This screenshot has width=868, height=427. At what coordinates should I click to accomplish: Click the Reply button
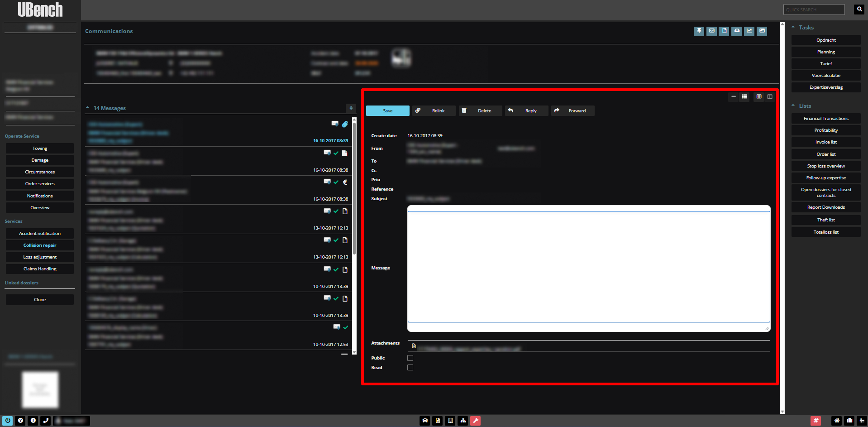tap(526, 111)
